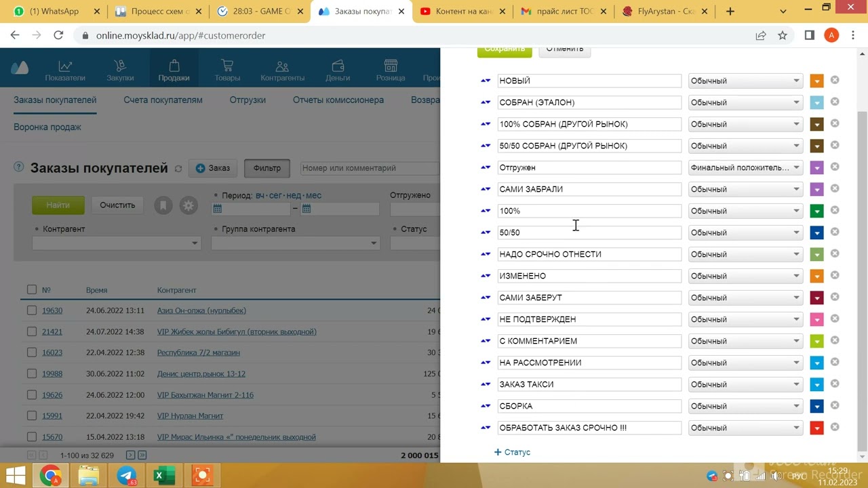This screenshot has height=488, width=868.
Task: Open type dropdown for НОВЫЙ status
Action: pyautogui.click(x=745, y=81)
